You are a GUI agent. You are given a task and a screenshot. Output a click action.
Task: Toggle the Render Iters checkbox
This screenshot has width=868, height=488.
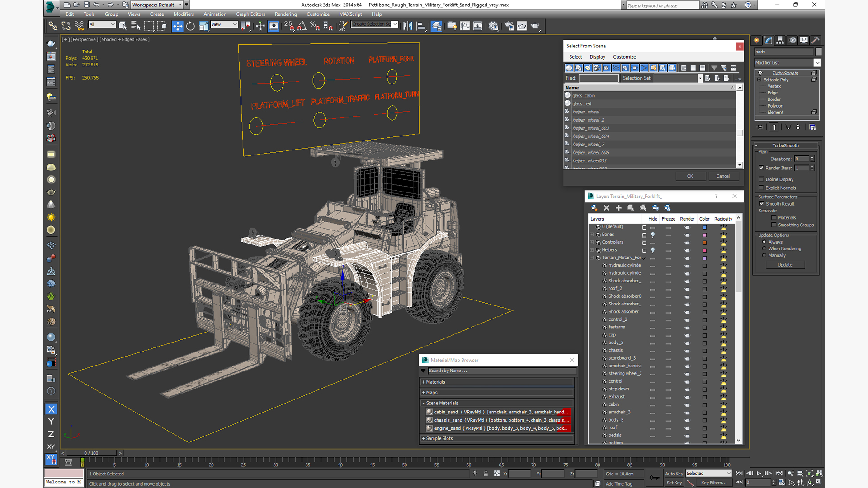[x=761, y=168]
